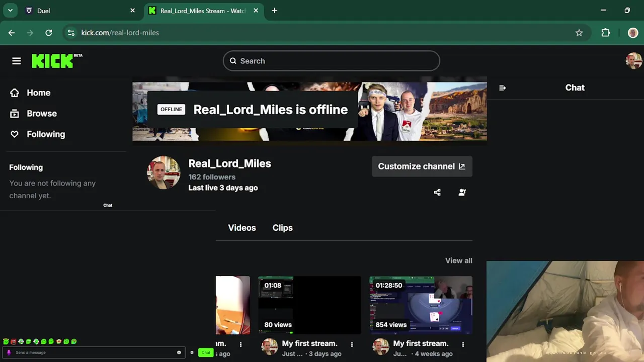This screenshot has width=644, height=362.
Task: Click the avatar on the 4 weeks ago video card
Action: (381, 346)
